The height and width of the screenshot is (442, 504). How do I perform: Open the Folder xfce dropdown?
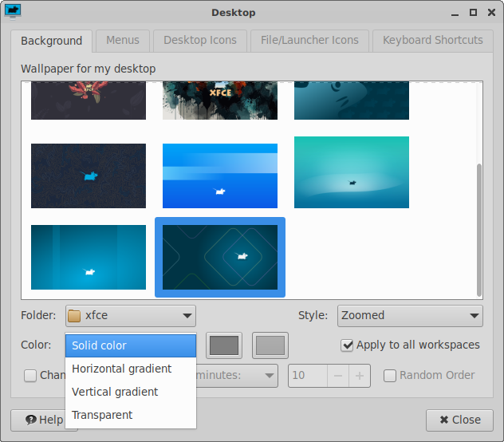(131, 316)
